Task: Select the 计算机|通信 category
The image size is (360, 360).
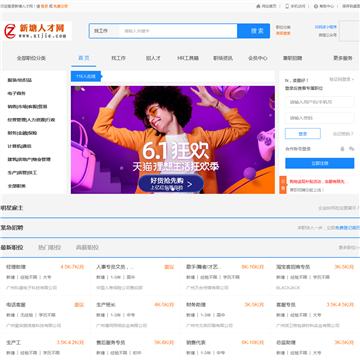Action: pyautogui.click(x=19, y=146)
